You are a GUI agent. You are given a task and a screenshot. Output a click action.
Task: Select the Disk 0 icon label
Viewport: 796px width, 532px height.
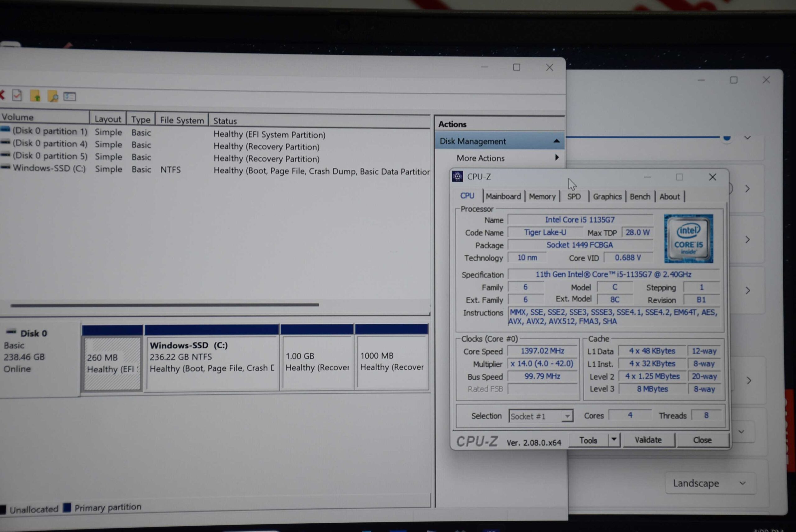coord(33,333)
